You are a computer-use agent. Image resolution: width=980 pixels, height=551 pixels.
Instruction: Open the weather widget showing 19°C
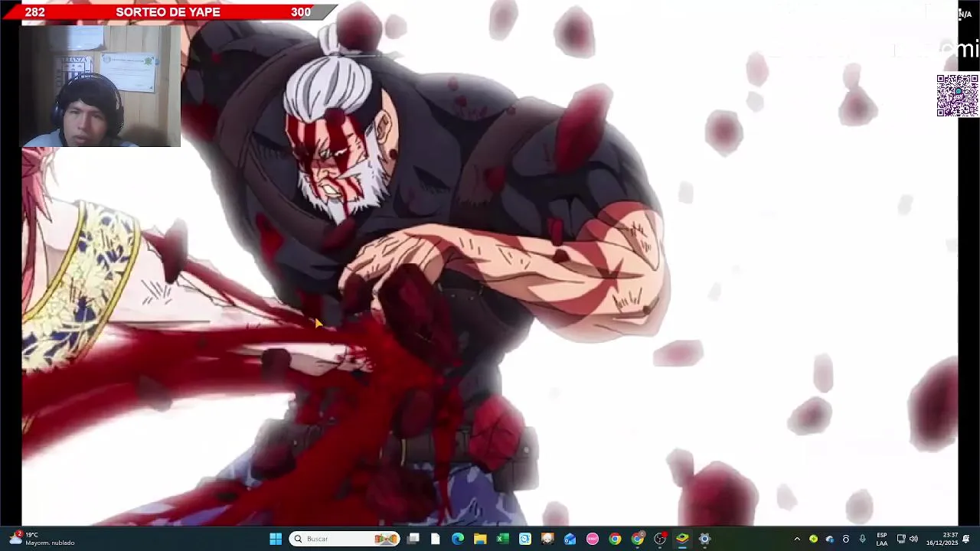tap(42, 539)
